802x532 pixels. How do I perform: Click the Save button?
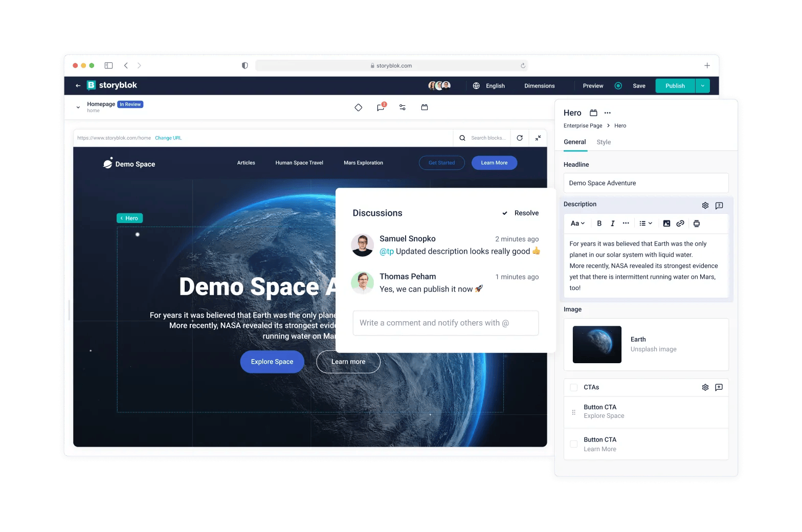[x=639, y=86]
